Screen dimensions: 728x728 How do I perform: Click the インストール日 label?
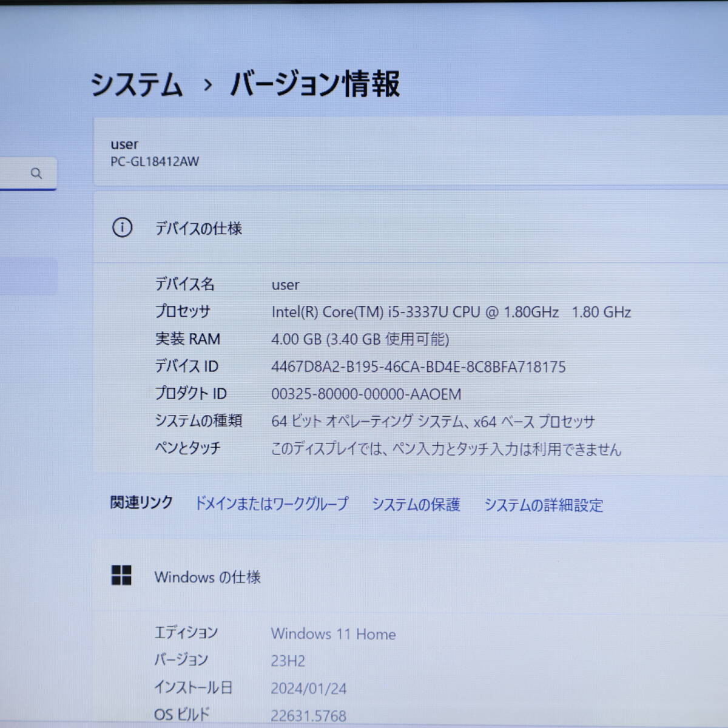[x=193, y=687]
